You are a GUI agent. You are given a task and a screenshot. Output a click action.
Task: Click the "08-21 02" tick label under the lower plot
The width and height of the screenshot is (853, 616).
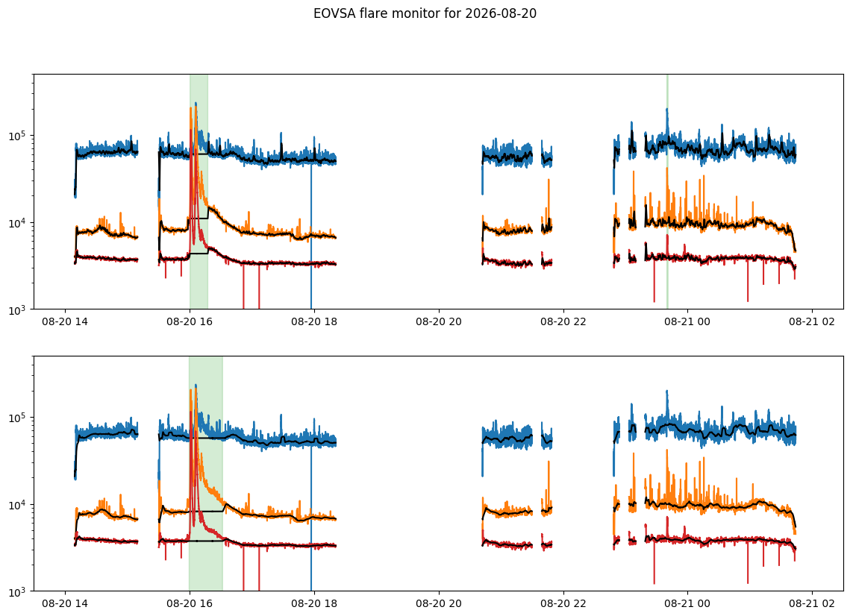click(812, 603)
